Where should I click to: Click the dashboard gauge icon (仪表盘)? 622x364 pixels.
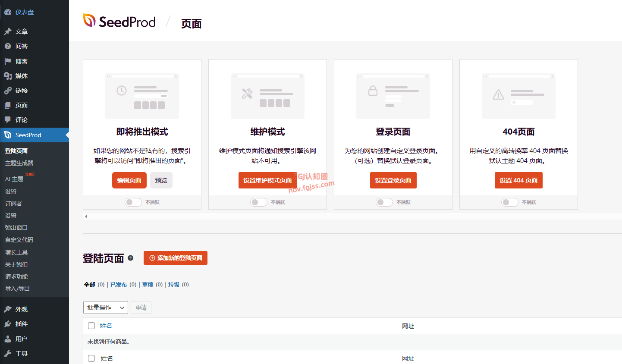click(8, 12)
